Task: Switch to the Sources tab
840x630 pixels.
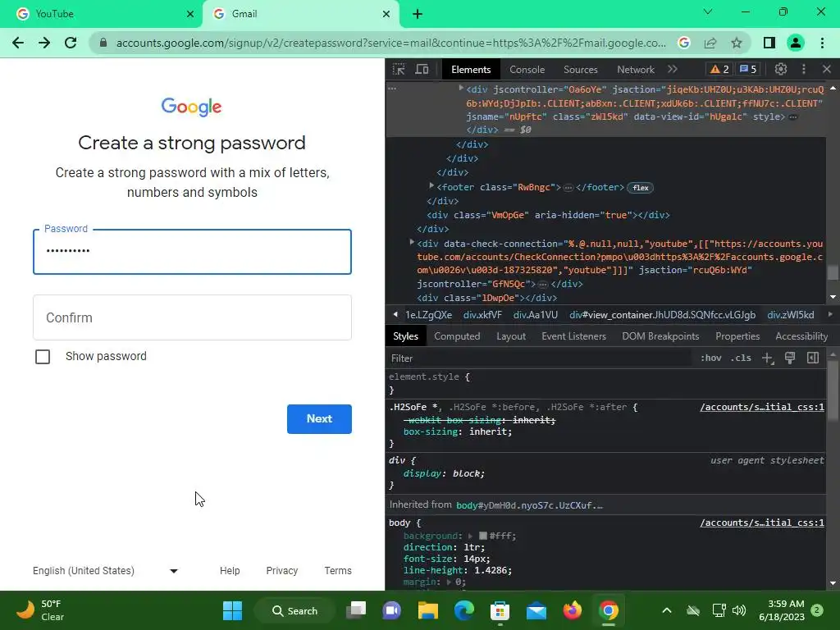Action: (580, 70)
